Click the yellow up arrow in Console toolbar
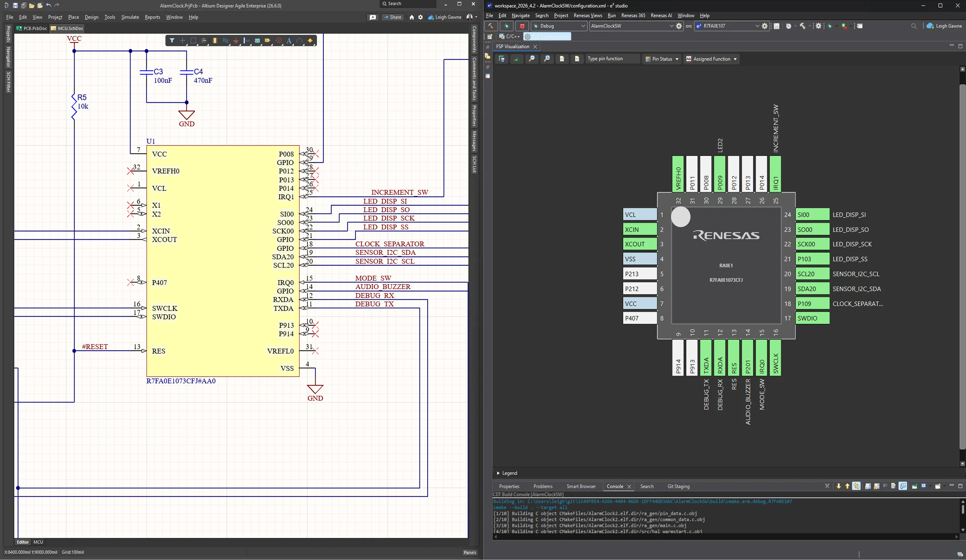The height and width of the screenshot is (560, 966). (847, 486)
